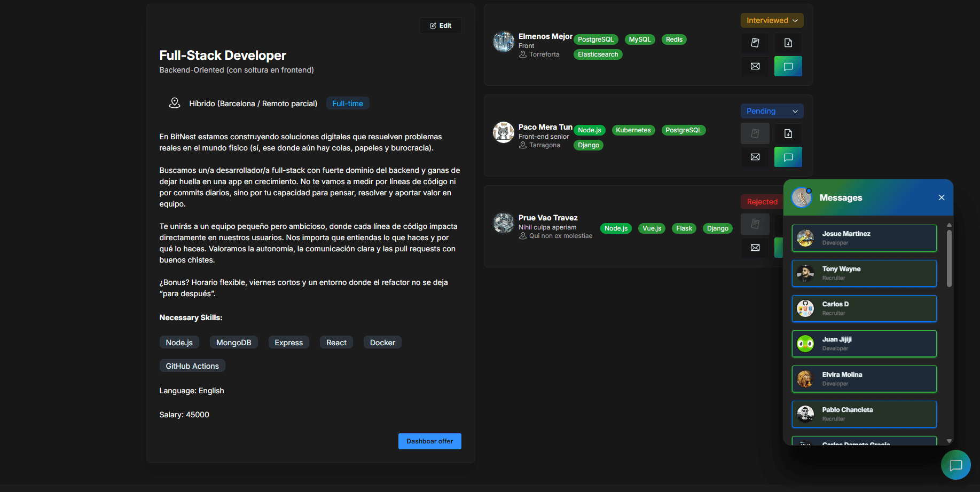Toggle the floating chat bubble button
This screenshot has width=980, height=492.
click(955, 465)
